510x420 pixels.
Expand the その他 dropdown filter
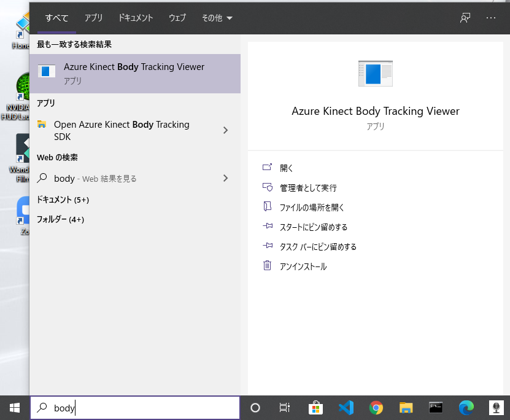[x=217, y=18]
